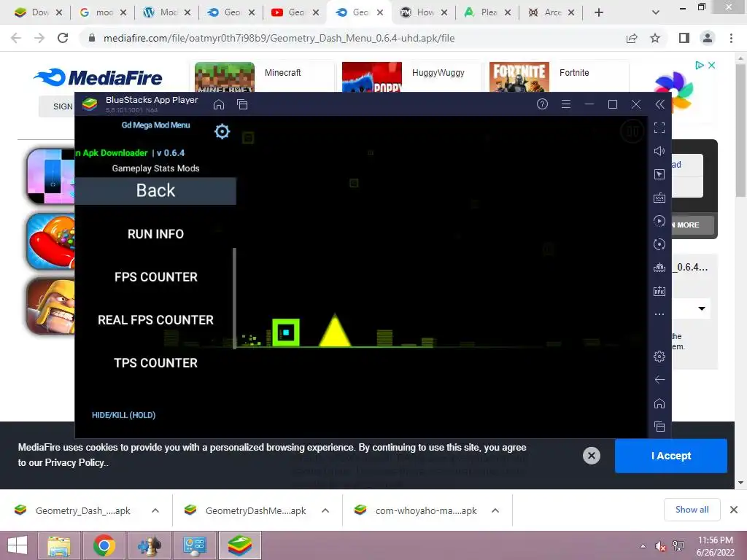Toggle BlueStacks fullscreen mode
This screenshot has width=747, height=560.
pos(659,127)
